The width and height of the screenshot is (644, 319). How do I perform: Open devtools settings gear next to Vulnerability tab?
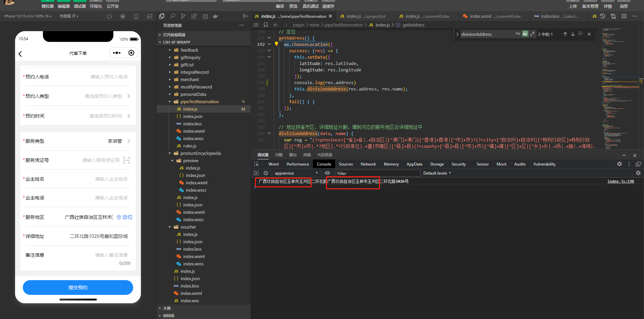pyautogui.click(x=620, y=164)
